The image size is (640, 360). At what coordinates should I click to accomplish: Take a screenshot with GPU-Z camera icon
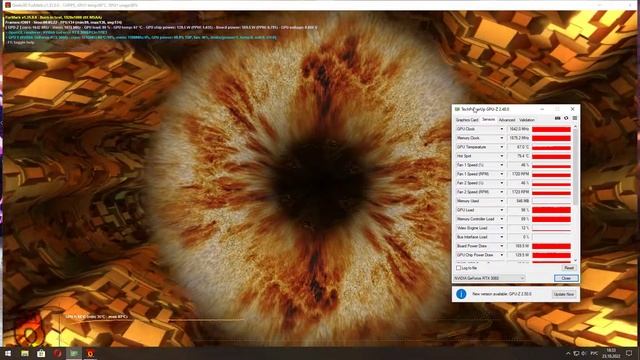(558, 118)
